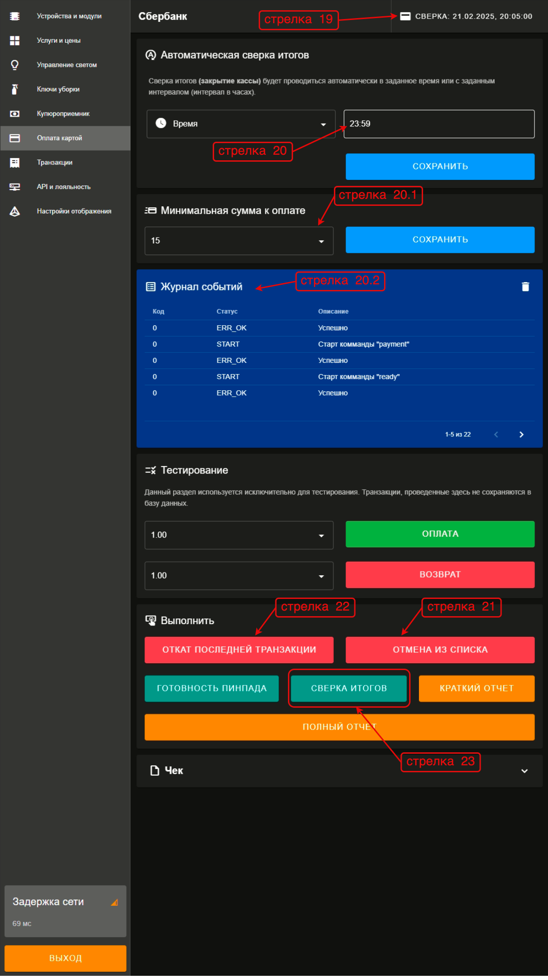
Task: Clear the event log with trash icon
Action: tap(525, 287)
